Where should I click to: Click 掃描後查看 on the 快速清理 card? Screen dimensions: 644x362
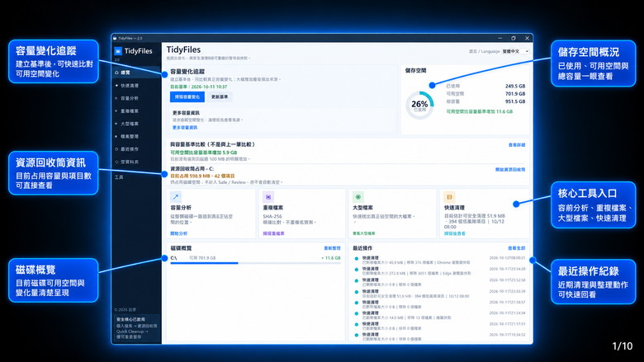point(455,233)
